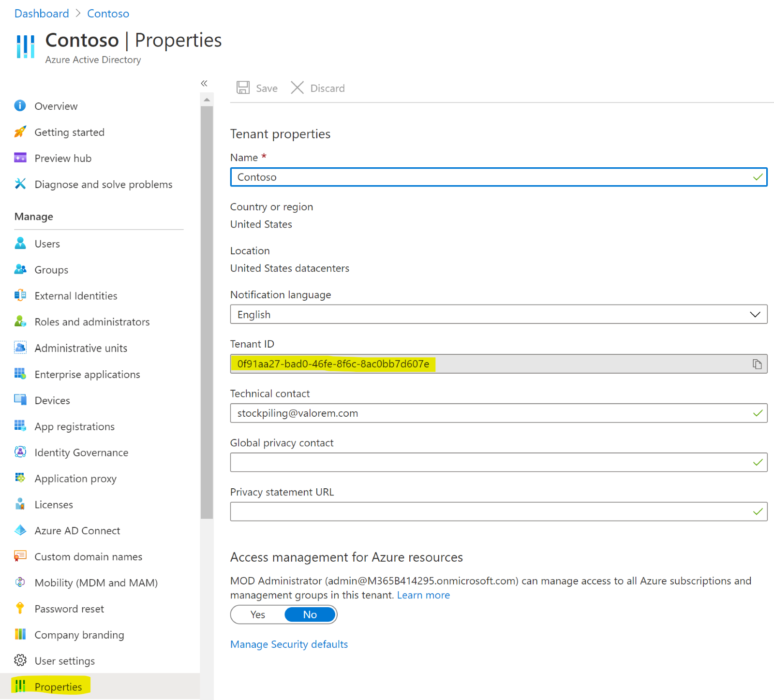774x700 pixels.
Task: Click the App registrations icon
Action: [x=20, y=426]
